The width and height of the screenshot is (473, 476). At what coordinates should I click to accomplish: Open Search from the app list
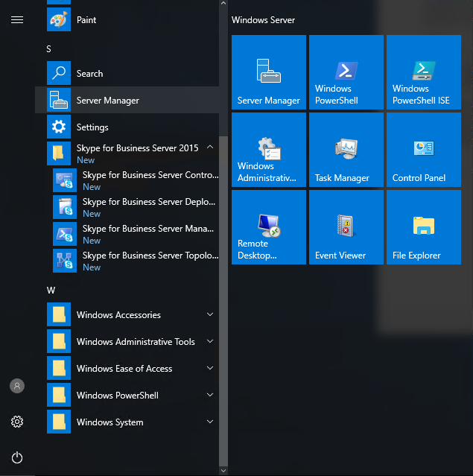127,73
